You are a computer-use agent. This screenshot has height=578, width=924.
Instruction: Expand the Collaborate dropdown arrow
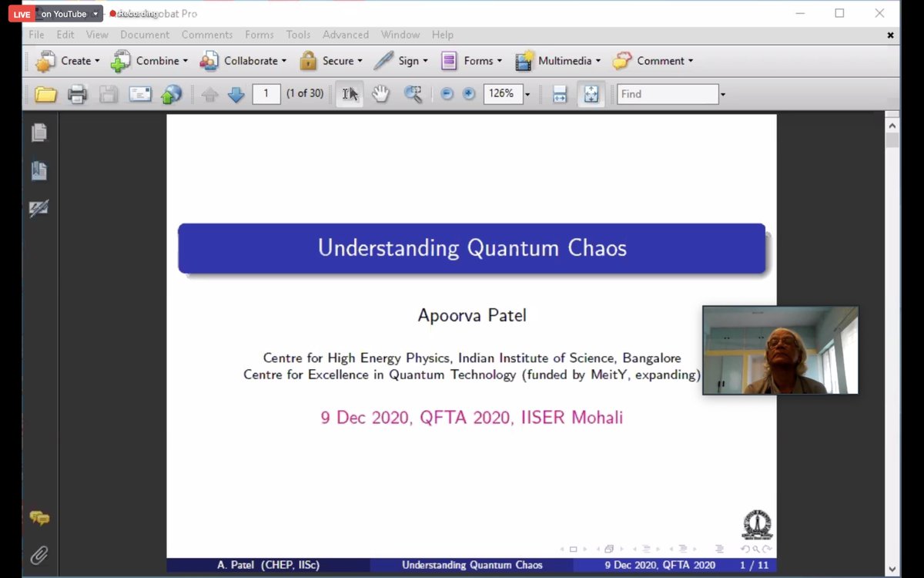[284, 61]
